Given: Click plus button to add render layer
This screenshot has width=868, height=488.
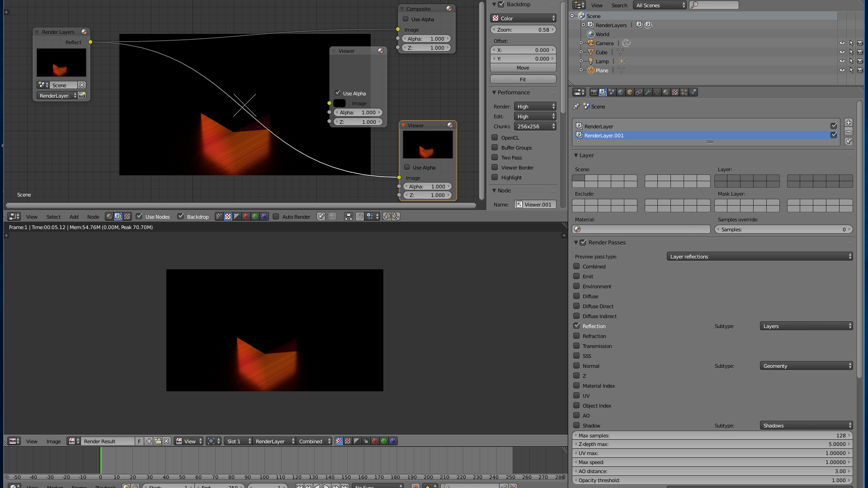Looking at the screenshot, I should (x=849, y=123).
